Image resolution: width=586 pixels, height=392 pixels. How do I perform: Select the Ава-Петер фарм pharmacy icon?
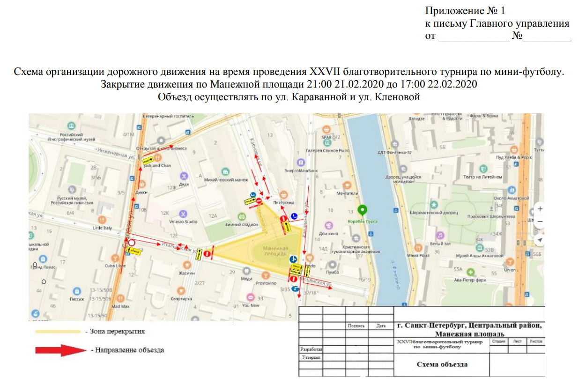click(472, 272)
